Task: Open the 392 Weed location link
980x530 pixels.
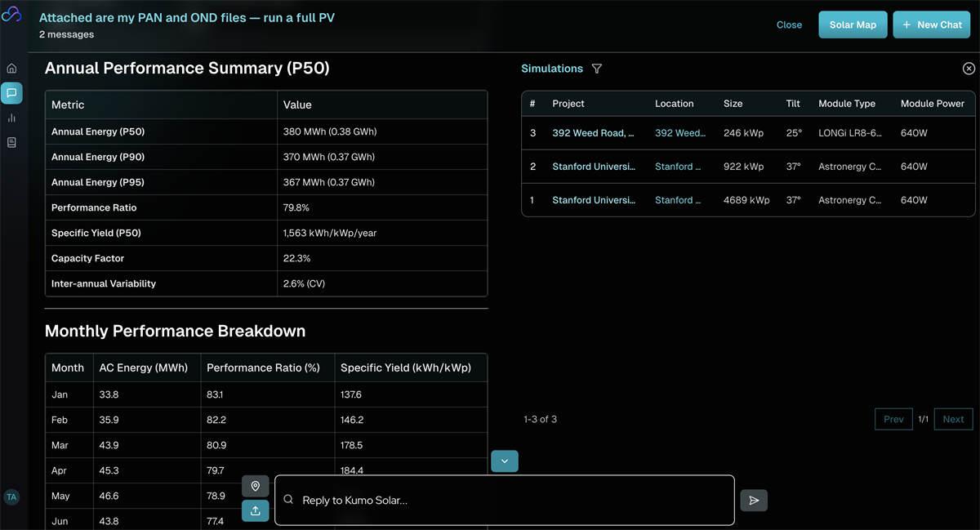Action: pyautogui.click(x=680, y=133)
